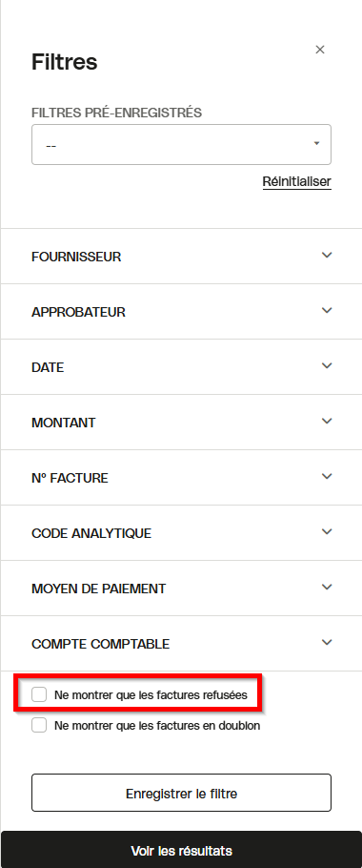This screenshot has width=362, height=868.
Task: Click the FOURNISSEUR chevron icon
Action: pyautogui.click(x=327, y=256)
